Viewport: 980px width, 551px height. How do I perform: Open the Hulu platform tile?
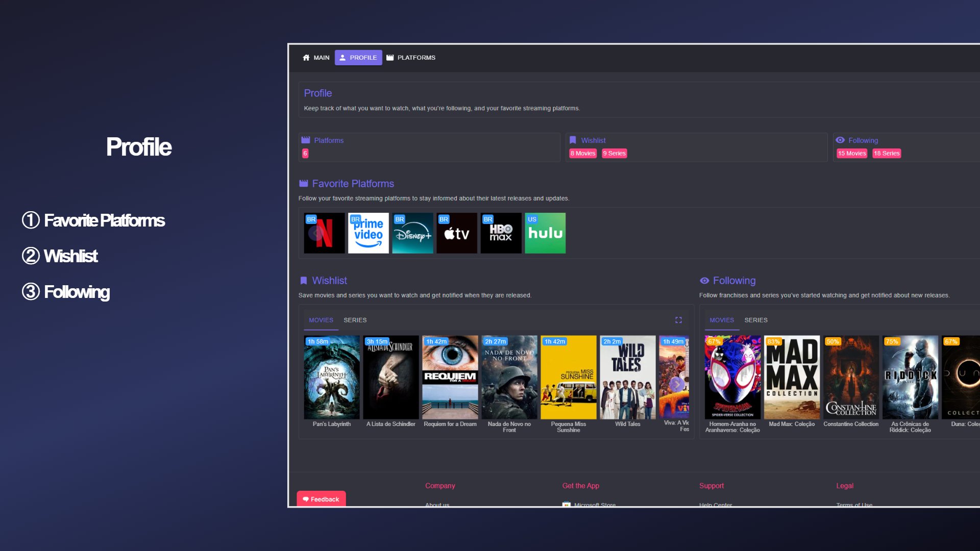[545, 233]
